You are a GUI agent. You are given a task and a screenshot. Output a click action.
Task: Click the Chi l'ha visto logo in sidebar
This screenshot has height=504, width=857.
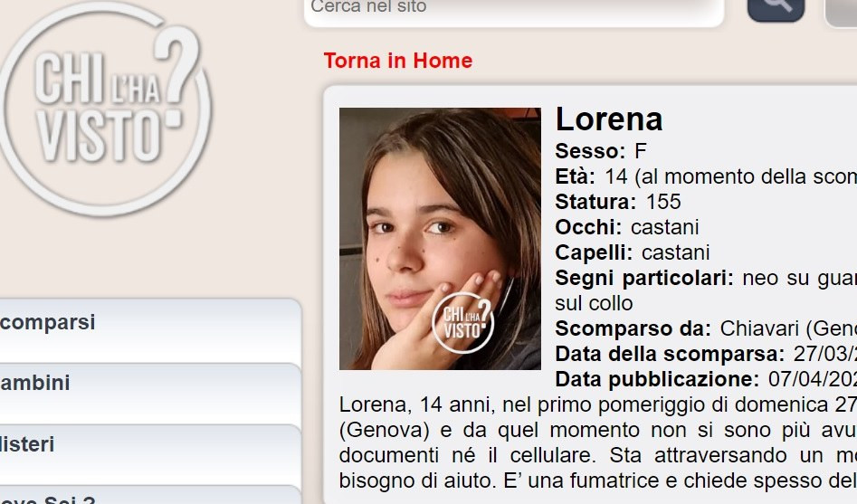[x=106, y=109]
